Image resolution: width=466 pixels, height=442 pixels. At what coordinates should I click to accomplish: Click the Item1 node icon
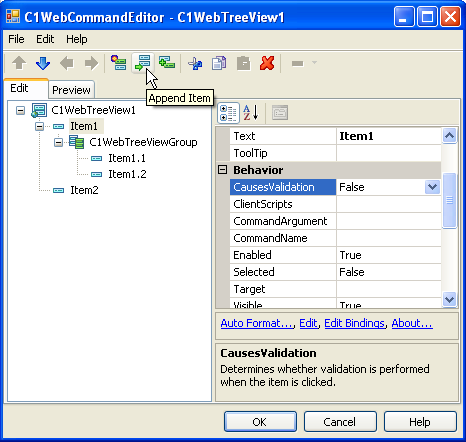tap(58, 126)
